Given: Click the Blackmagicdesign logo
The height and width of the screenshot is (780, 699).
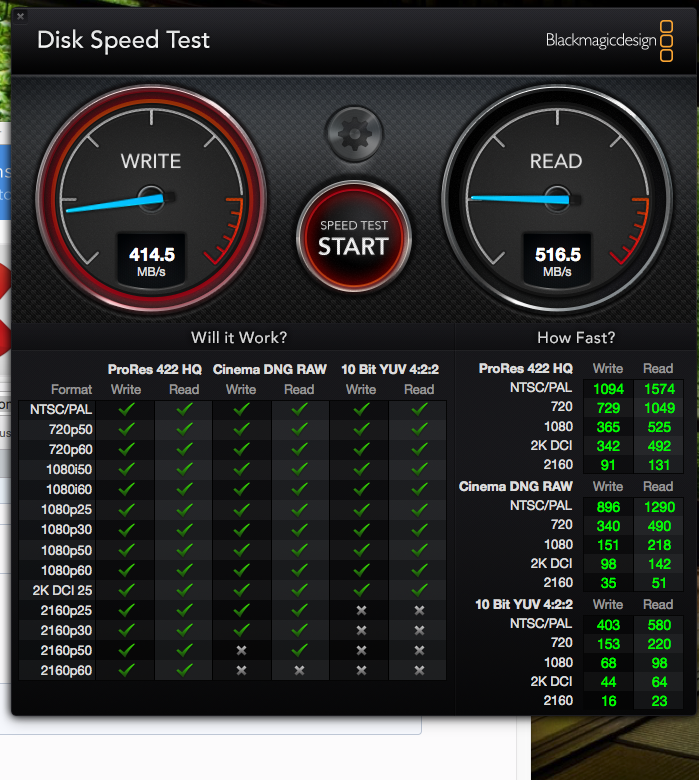Looking at the screenshot, I should [x=609, y=41].
